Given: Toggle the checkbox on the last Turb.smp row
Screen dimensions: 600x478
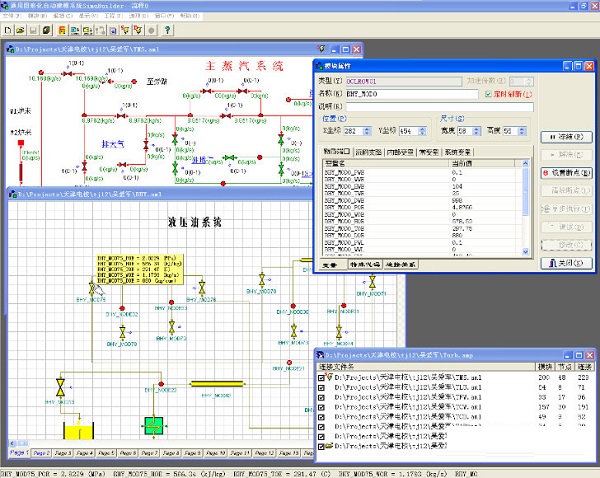Looking at the screenshot, I should click(321, 446).
